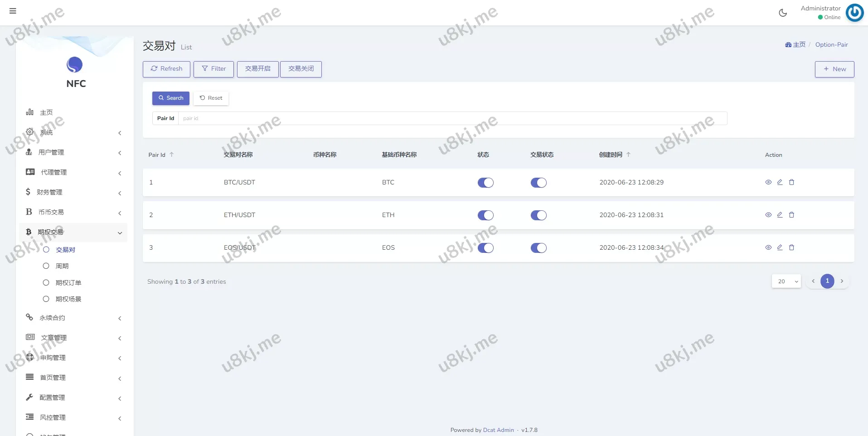Viewport: 868px width, 436px height.
Task: Sort by Pair Id column arrow
Action: coord(172,155)
